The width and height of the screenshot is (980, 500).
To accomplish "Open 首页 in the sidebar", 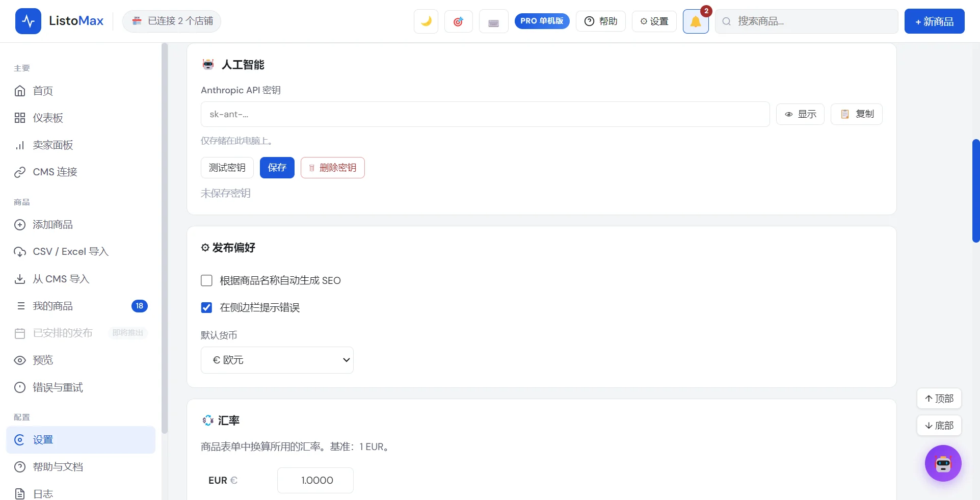I will pyautogui.click(x=81, y=91).
